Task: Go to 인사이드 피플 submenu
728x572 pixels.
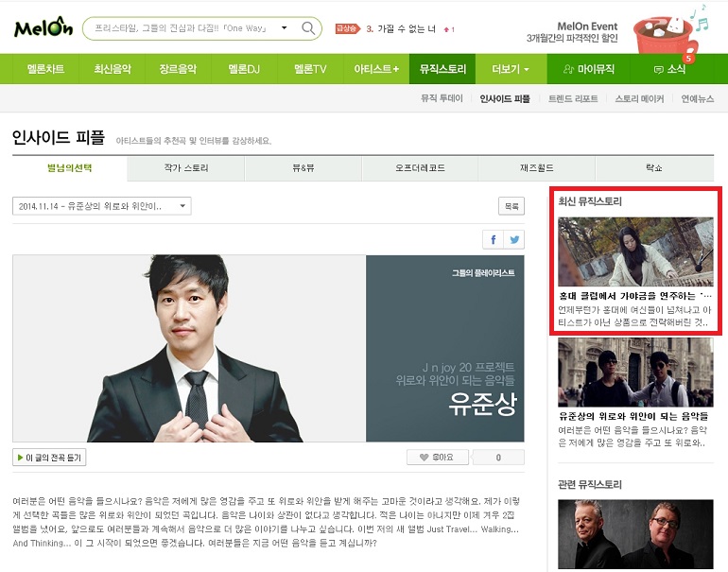Action: pyautogui.click(x=505, y=98)
